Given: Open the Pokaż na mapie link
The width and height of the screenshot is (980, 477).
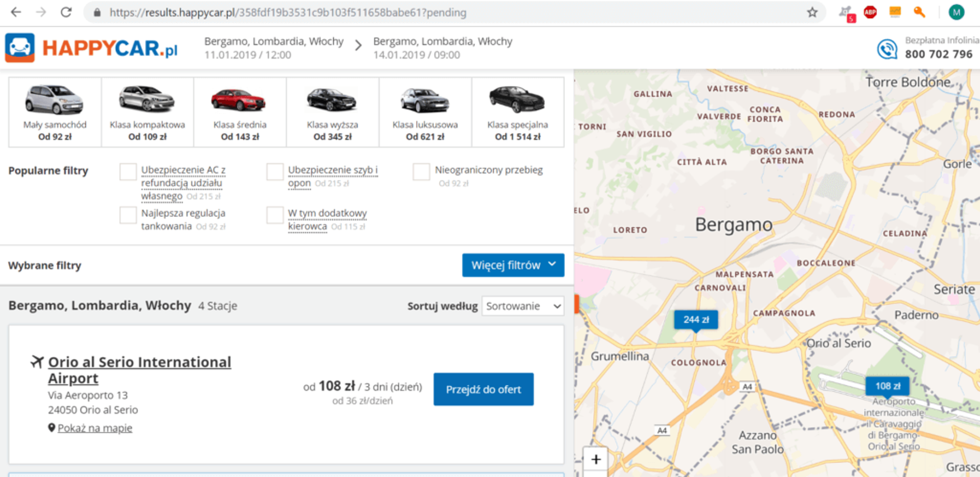Looking at the screenshot, I should pos(95,428).
